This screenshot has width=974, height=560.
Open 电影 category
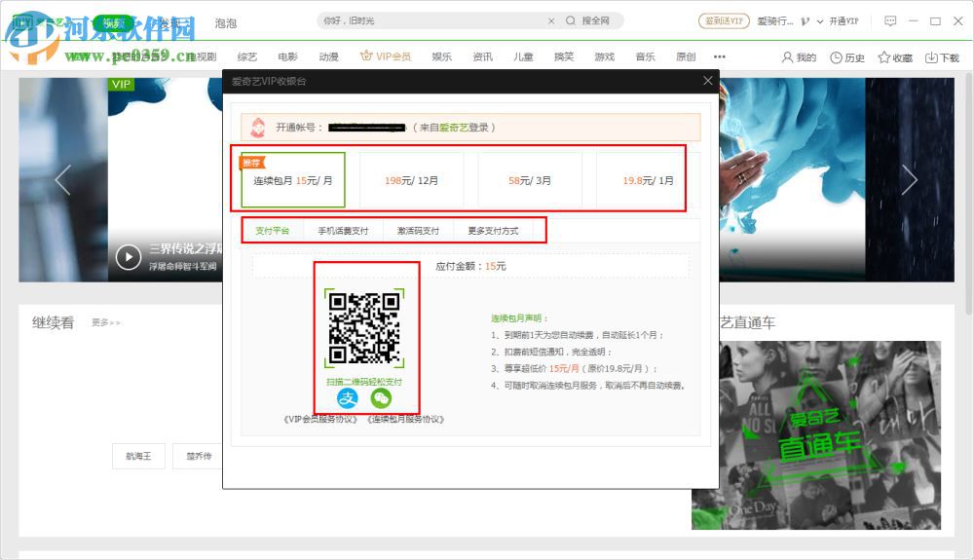[x=287, y=57]
